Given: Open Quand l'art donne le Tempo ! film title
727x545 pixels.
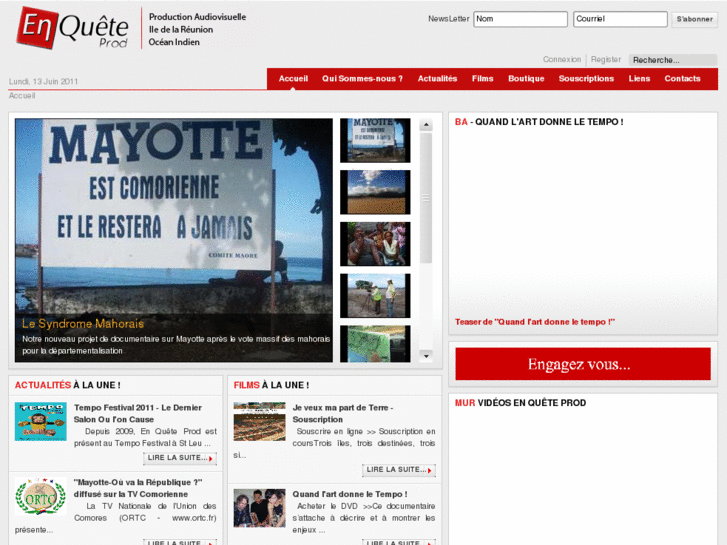Looking at the screenshot, I should pyautogui.click(x=350, y=494).
